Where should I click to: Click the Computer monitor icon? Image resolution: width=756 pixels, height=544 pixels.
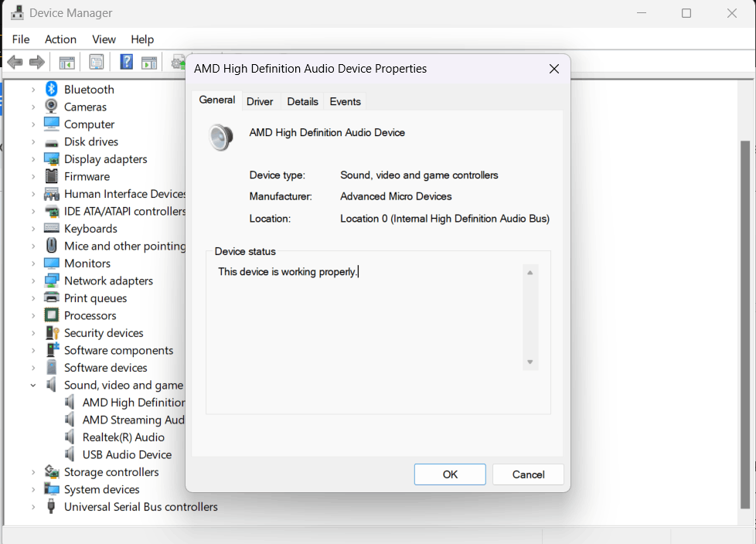point(51,124)
